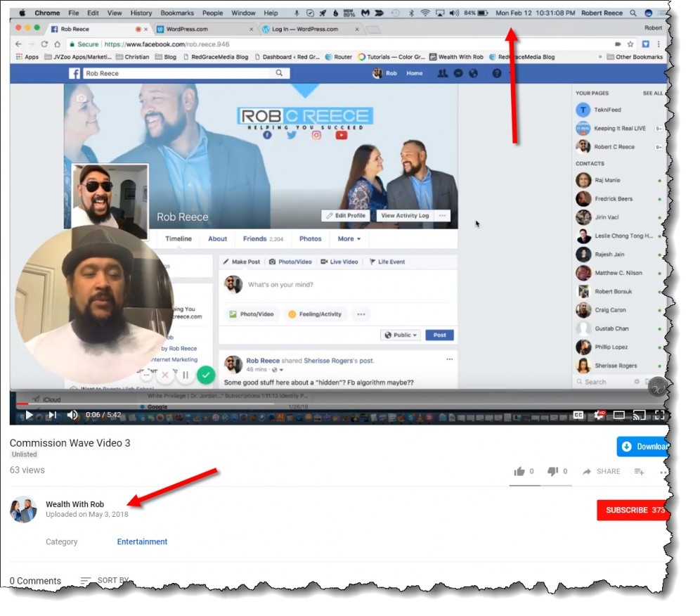Switch to the WordPress.com browser tab
Viewport: 700px width, 616px height.
[x=205, y=29]
